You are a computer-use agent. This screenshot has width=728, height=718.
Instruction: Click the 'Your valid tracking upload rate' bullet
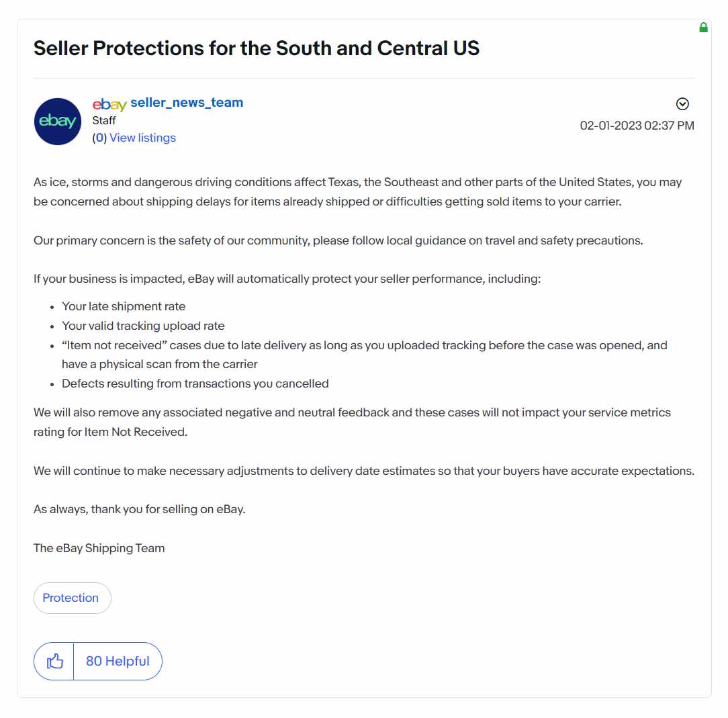coord(143,326)
